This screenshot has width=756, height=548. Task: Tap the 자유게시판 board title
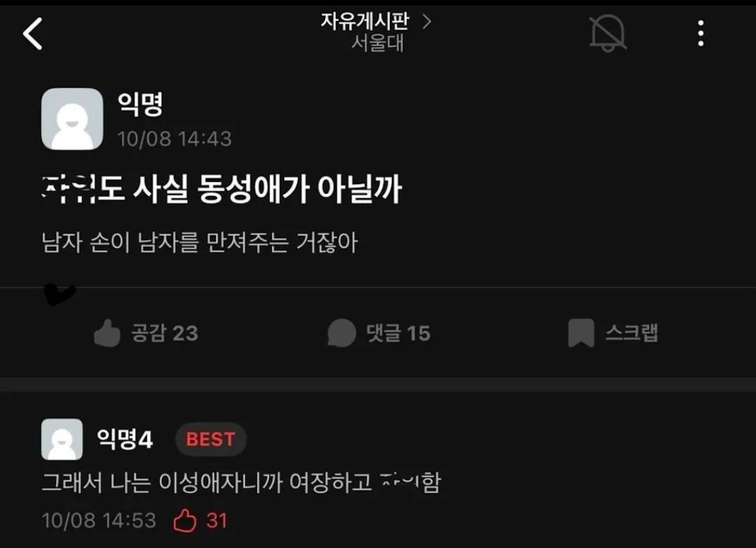click(x=365, y=21)
